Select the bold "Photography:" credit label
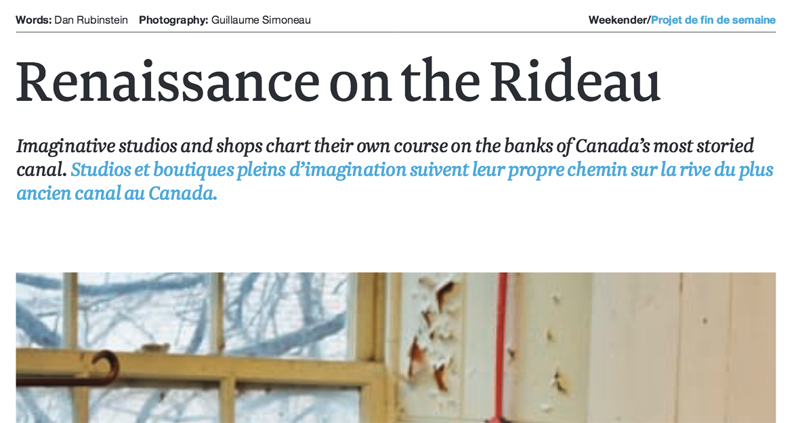Viewport: 800px width, 423px height. [x=173, y=20]
